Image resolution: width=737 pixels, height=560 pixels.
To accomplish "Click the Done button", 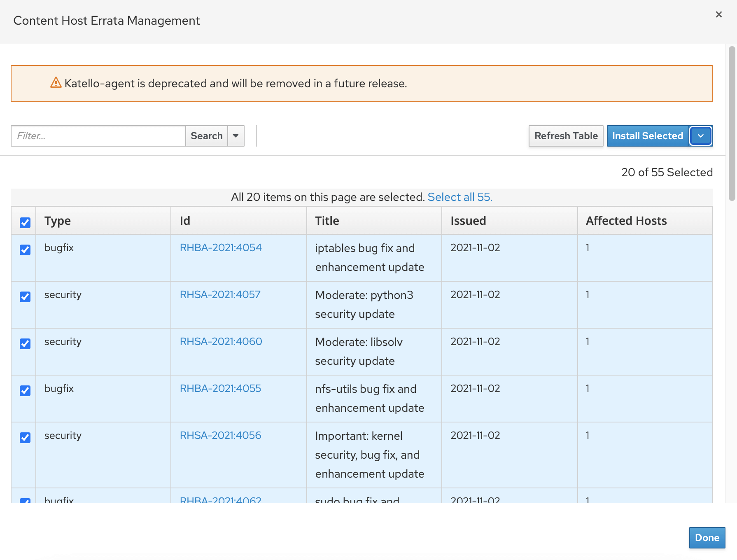I will 707,538.
